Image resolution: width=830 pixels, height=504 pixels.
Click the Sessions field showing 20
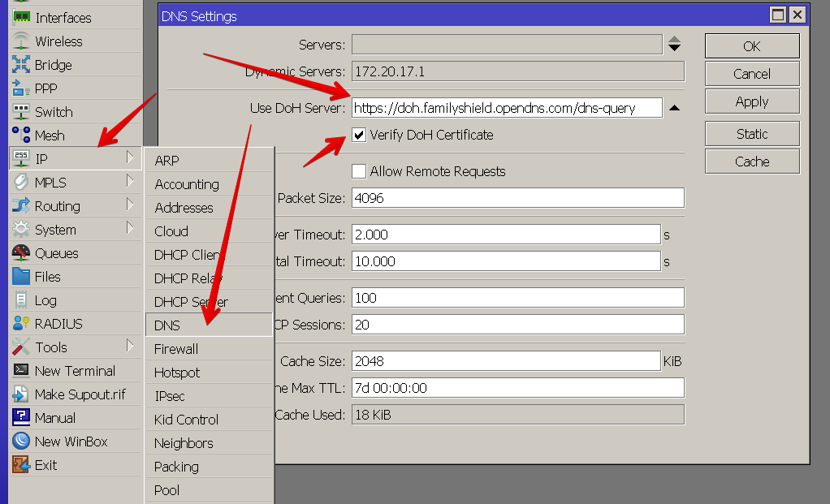click(x=518, y=324)
